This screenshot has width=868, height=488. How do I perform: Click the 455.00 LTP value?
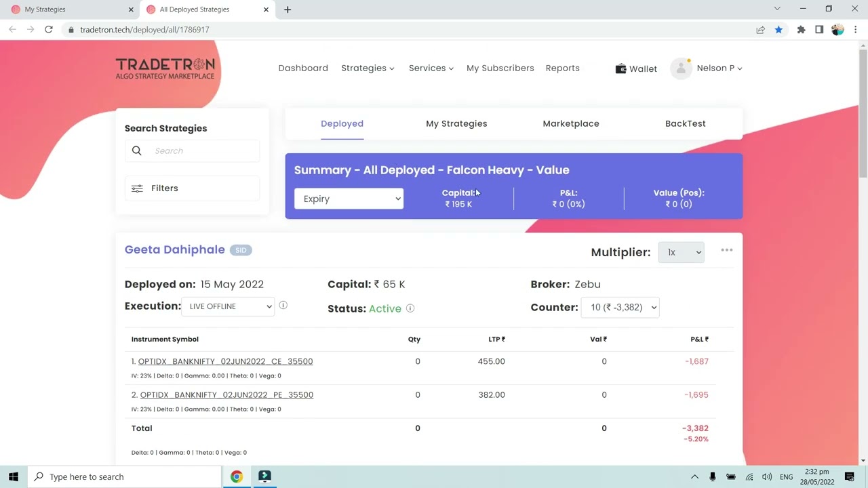click(491, 361)
